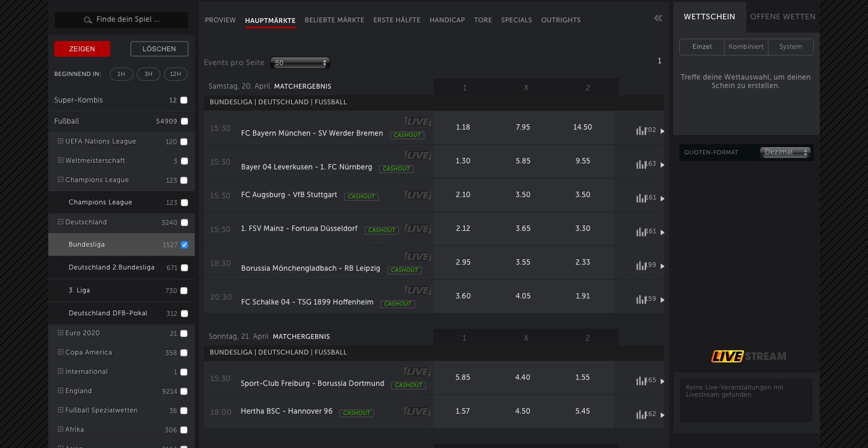Tick the Euro 2020 checkbox

(184, 333)
